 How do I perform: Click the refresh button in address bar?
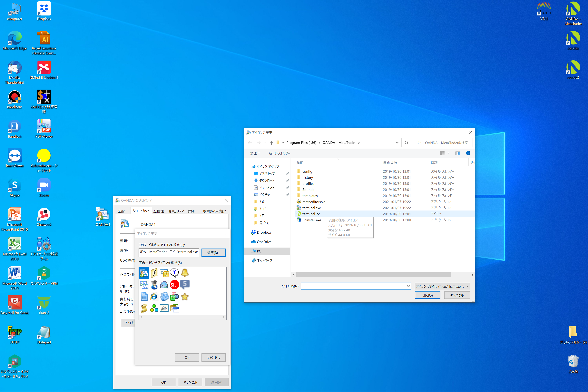(406, 143)
